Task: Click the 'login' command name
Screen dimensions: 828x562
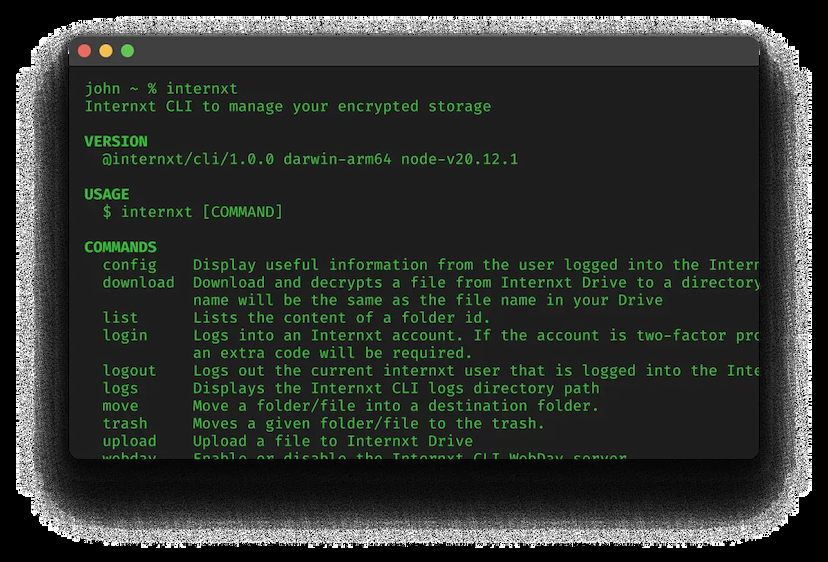Action: 125,335
